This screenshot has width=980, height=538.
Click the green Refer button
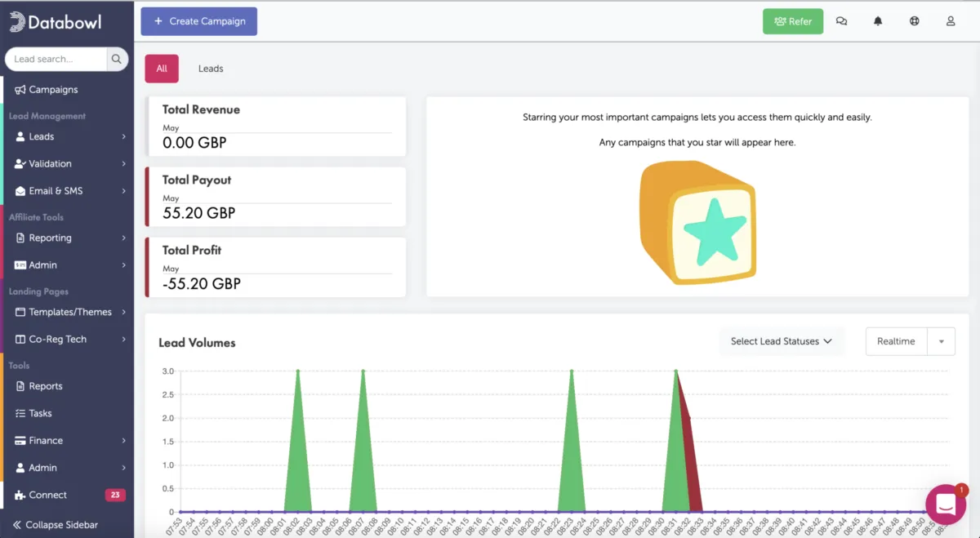(x=792, y=21)
